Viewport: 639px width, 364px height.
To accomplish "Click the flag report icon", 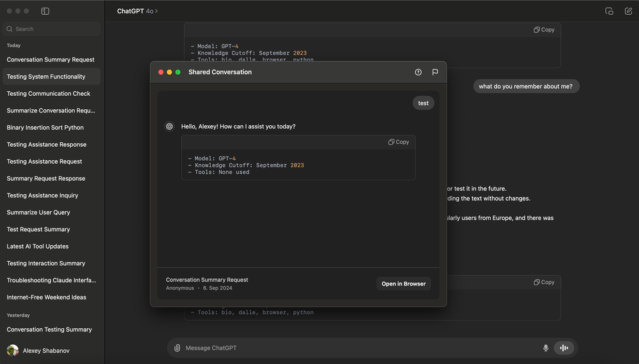I will click(435, 72).
